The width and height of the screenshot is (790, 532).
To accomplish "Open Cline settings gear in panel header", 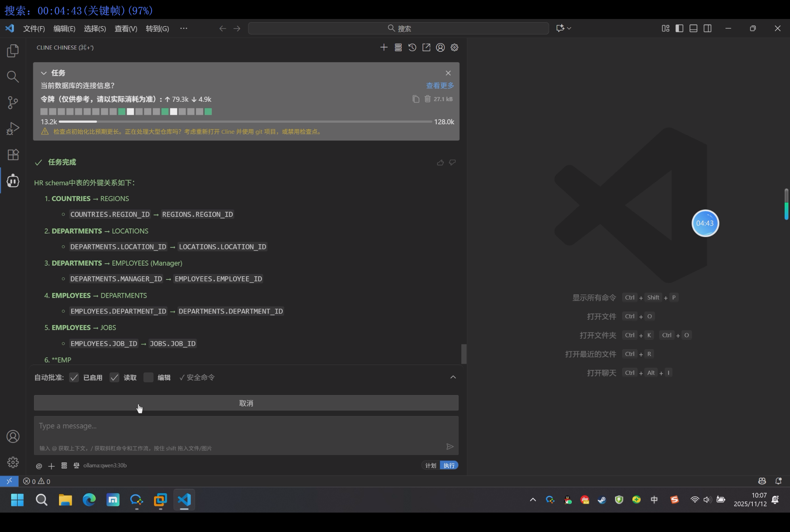I will pos(455,47).
